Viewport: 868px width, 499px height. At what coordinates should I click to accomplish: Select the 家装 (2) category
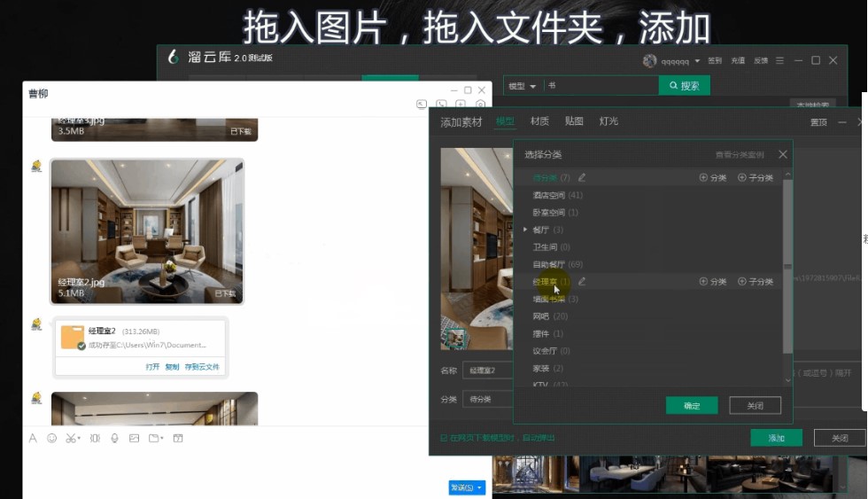coord(548,369)
